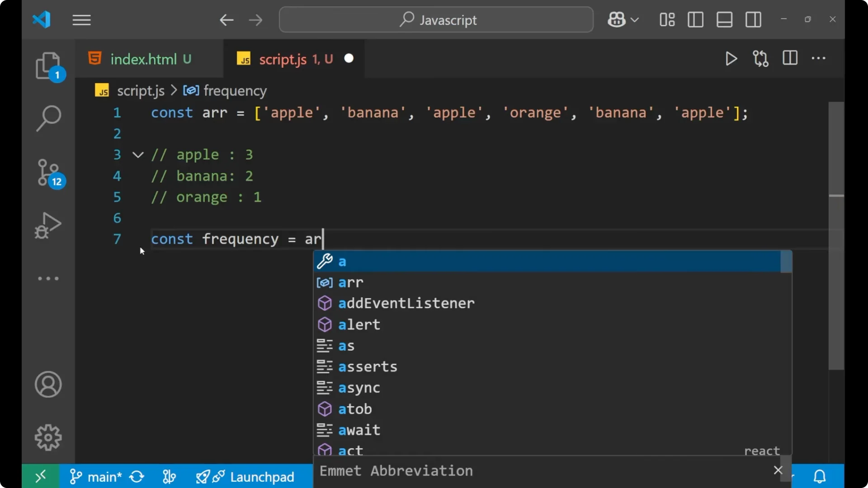This screenshot has width=868, height=488.
Task: Select 'addEventListener' from the suggestion list
Action: click(406, 303)
